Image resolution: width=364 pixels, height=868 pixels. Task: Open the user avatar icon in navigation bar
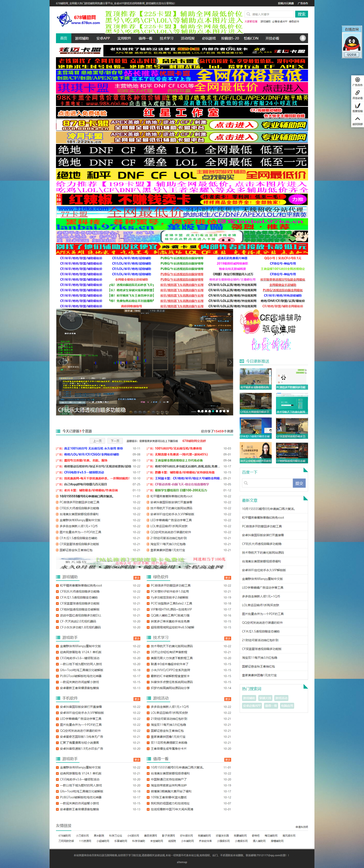pos(302,38)
